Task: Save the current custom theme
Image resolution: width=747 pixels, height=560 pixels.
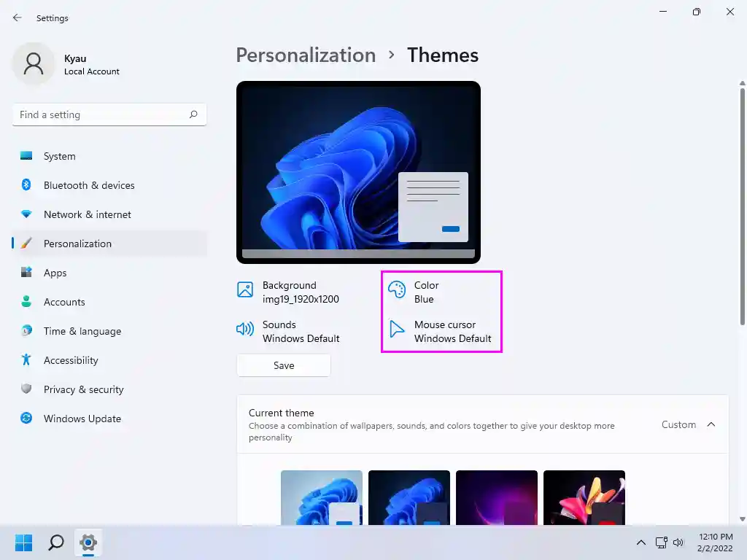Action: (x=284, y=365)
